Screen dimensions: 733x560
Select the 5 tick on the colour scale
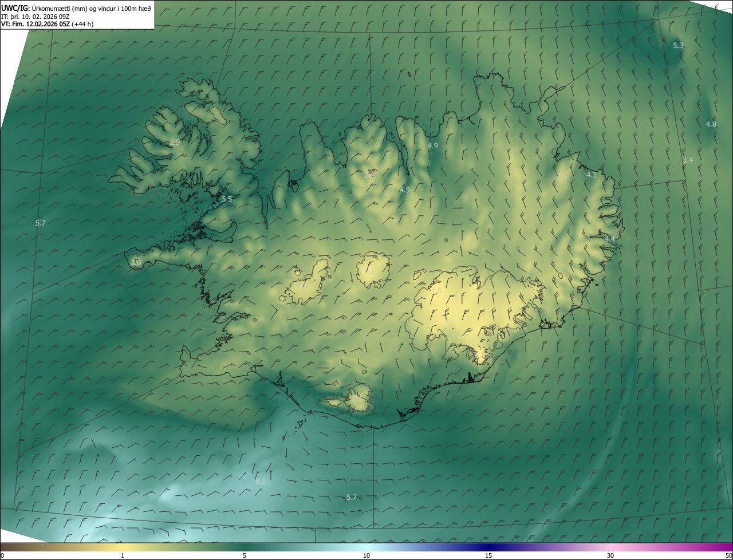pyautogui.click(x=245, y=555)
